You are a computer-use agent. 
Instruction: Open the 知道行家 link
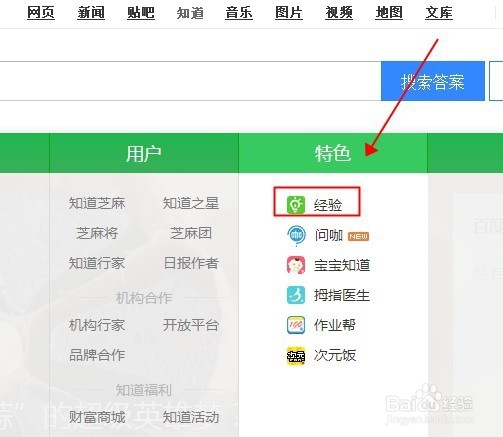tap(97, 263)
